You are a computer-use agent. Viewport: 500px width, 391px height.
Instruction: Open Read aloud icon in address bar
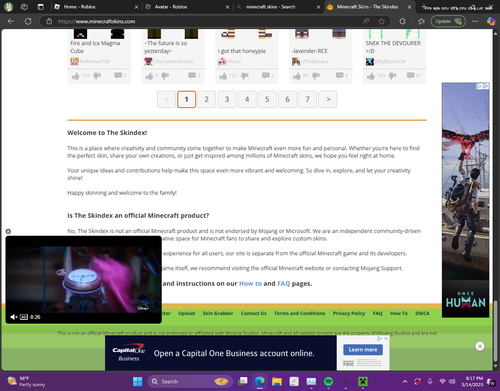click(x=366, y=21)
